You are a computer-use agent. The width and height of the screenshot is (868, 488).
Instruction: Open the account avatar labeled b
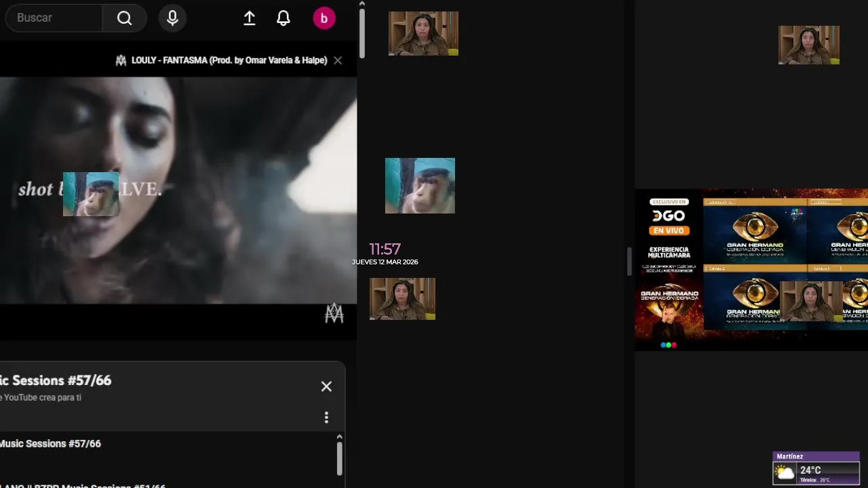pos(324,18)
